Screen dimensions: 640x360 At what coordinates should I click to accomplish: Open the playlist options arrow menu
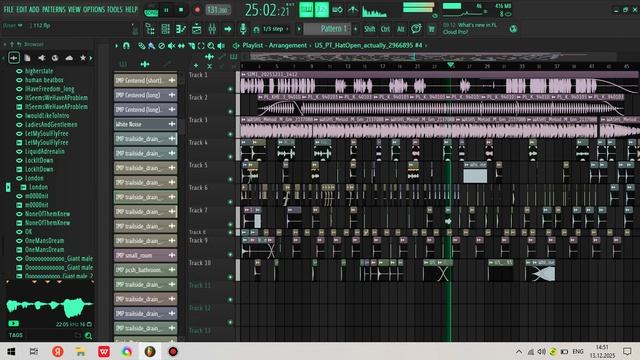click(x=116, y=46)
